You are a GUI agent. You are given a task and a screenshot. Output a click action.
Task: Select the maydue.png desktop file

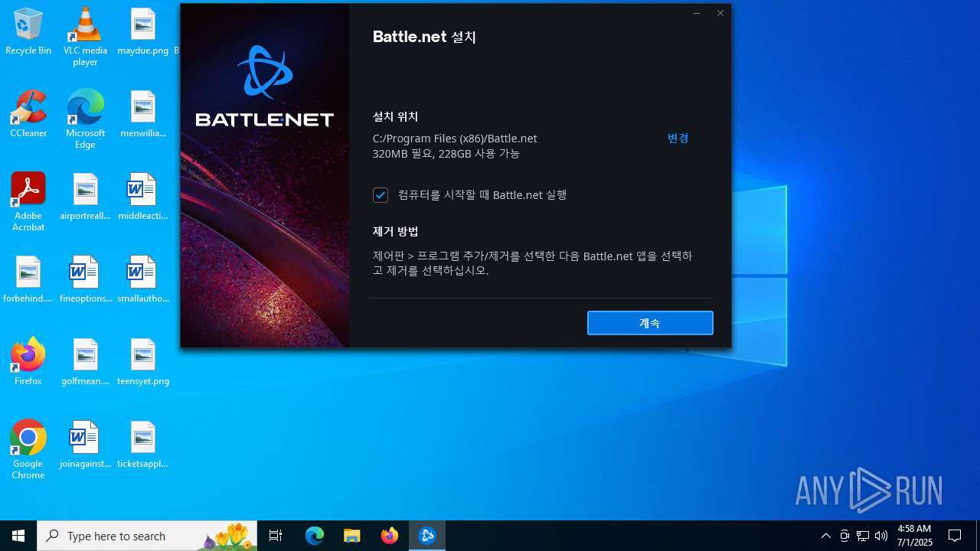coord(143,32)
